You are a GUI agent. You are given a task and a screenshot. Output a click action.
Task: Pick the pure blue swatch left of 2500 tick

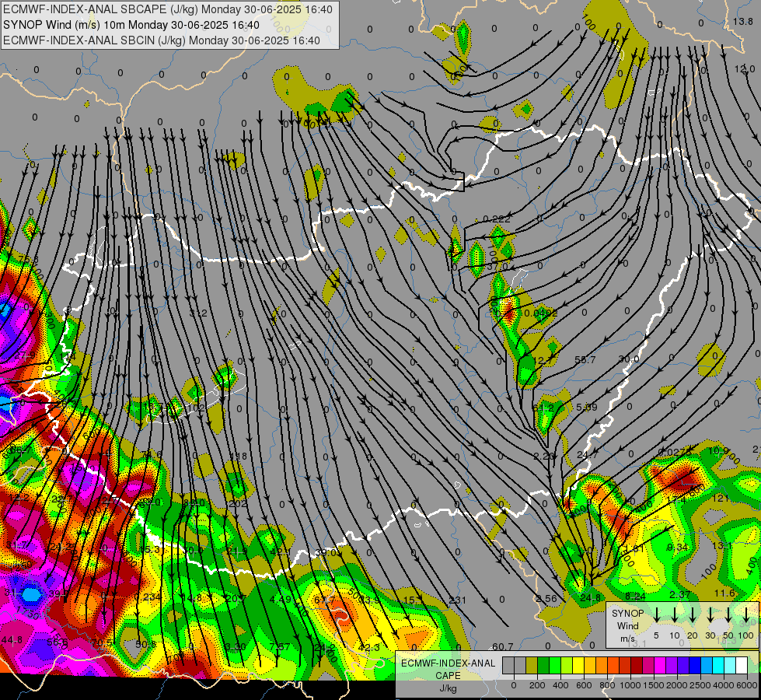[x=695, y=665]
